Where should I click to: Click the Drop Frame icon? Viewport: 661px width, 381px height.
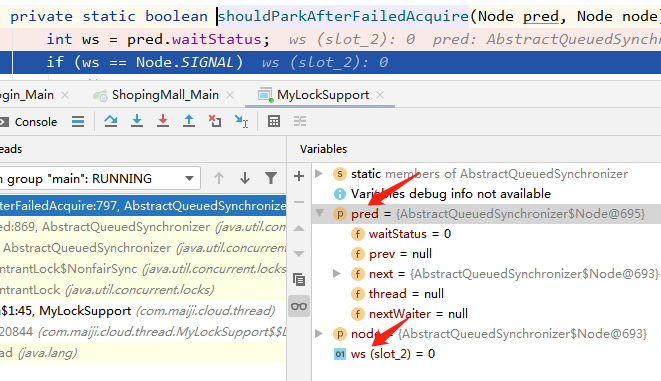pos(215,121)
